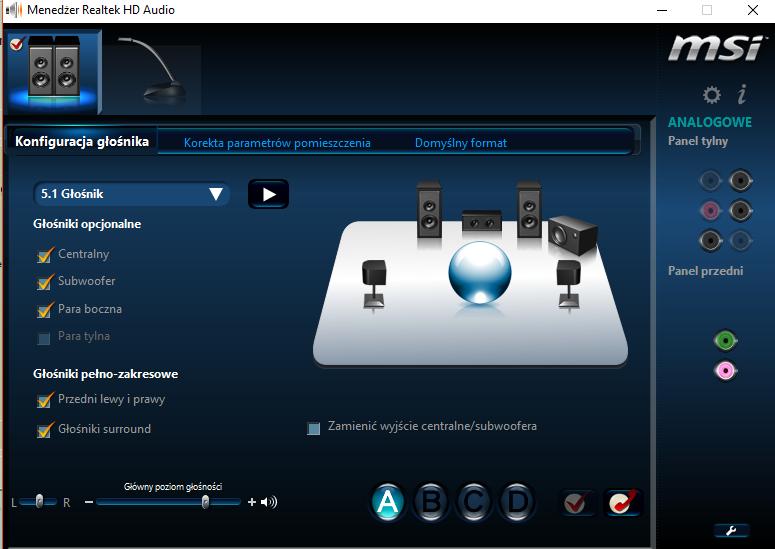Viewport: 775px width, 549px height.
Task: Click the Panel przedni label
Action: [x=705, y=271]
